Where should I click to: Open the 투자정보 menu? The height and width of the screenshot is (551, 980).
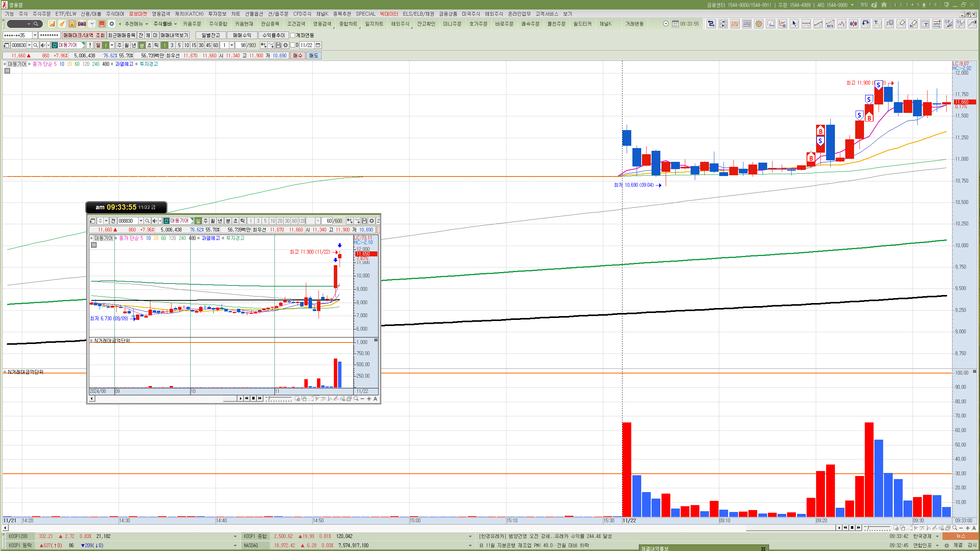(x=217, y=14)
